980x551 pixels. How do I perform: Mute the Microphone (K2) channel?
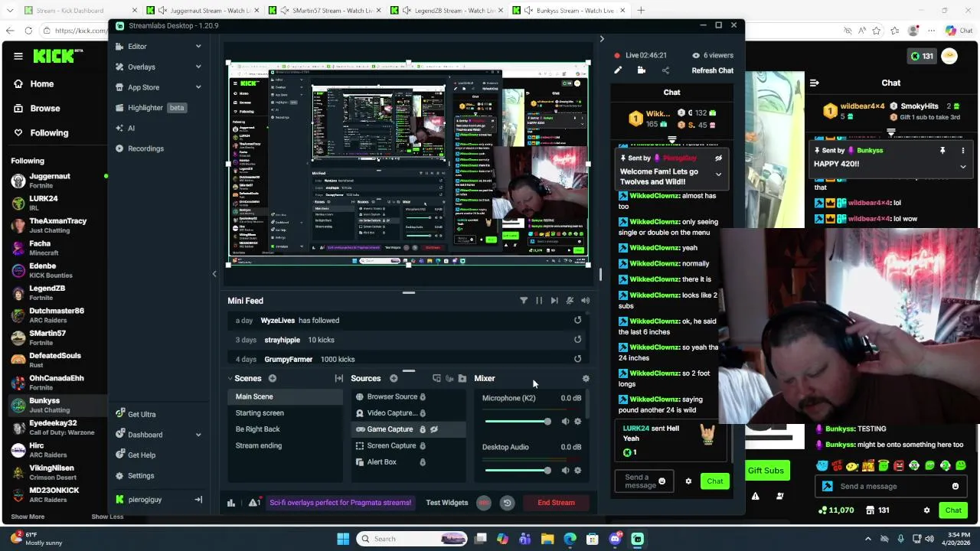(565, 422)
